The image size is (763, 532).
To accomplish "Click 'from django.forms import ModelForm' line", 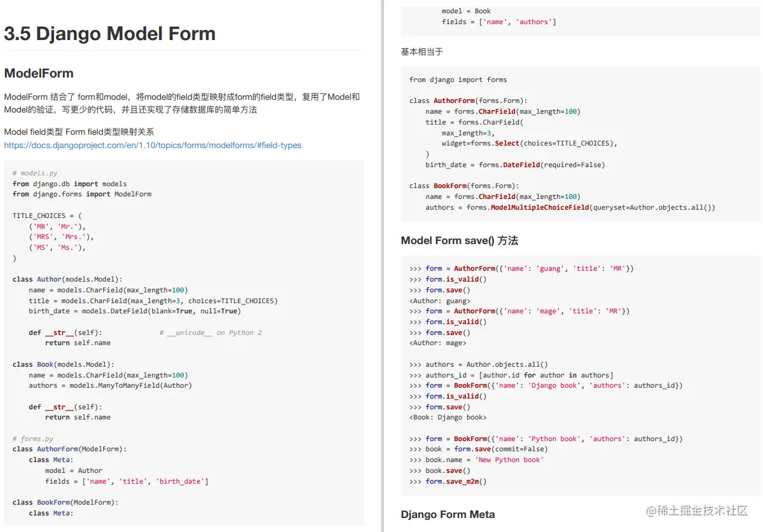I will (81, 194).
